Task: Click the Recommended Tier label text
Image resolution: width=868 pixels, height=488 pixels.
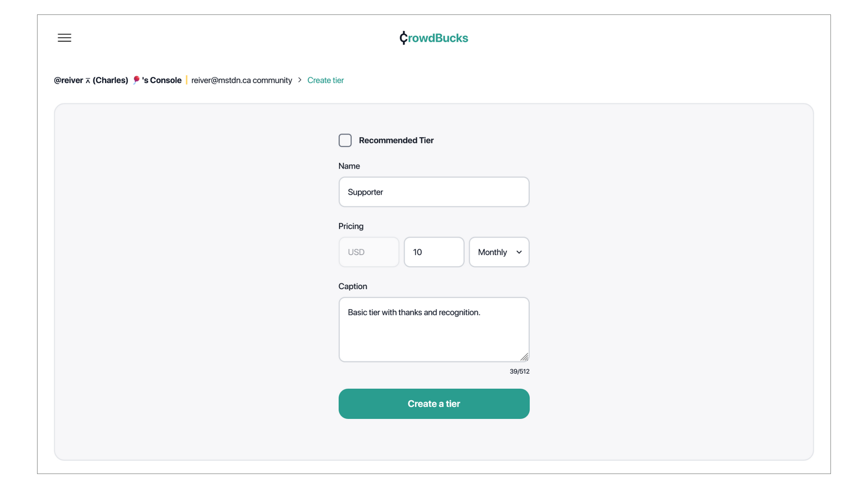Action: [x=396, y=141]
